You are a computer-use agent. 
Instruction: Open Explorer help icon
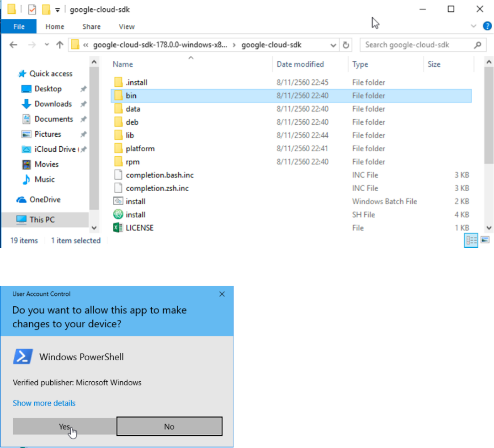[x=487, y=26]
